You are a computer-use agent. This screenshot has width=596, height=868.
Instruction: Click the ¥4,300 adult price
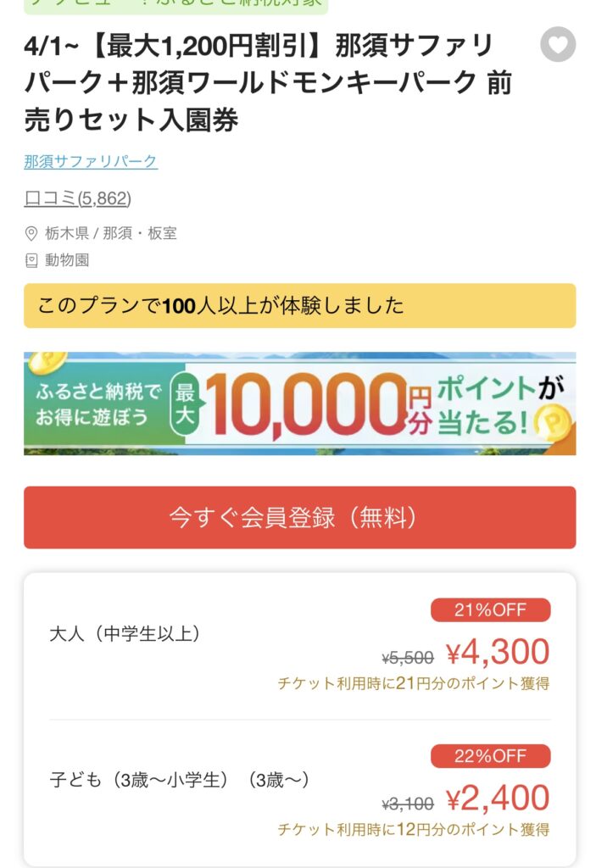click(498, 652)
